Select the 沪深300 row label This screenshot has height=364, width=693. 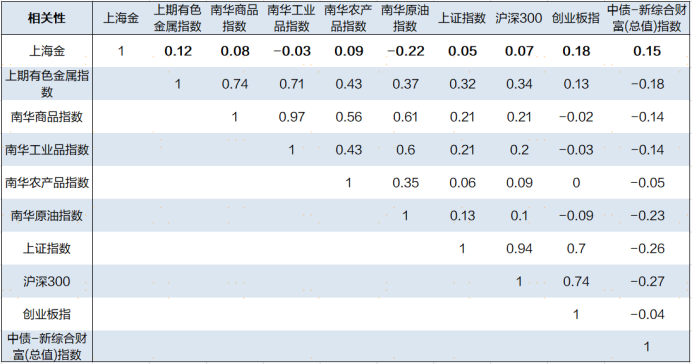[x=46, y=281]
